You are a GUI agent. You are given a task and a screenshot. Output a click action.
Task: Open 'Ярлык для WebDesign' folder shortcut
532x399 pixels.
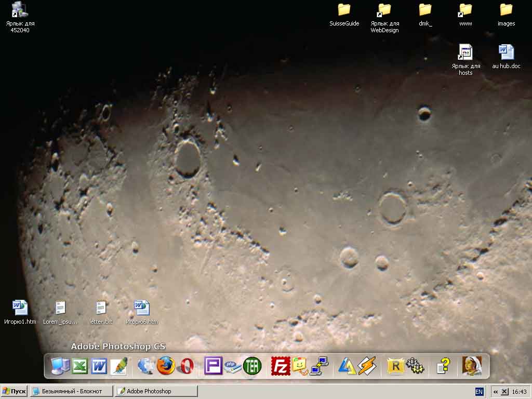[385, 18]
